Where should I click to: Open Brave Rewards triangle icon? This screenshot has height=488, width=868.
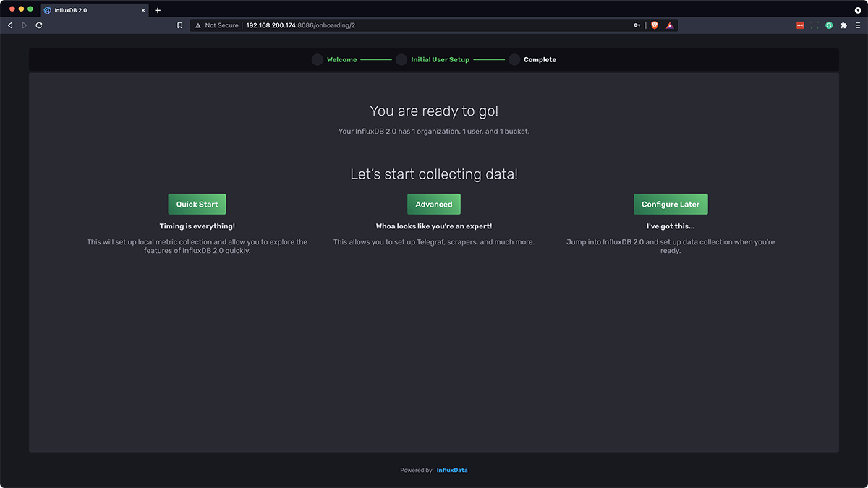[x=670, y=25]
